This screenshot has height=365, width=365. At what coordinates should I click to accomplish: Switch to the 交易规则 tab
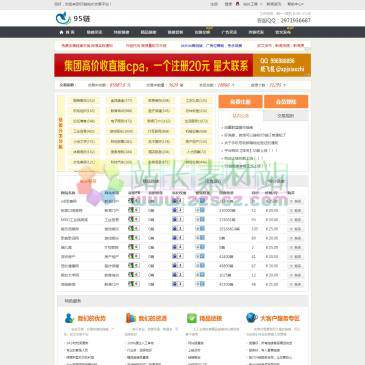pos(286,116)
